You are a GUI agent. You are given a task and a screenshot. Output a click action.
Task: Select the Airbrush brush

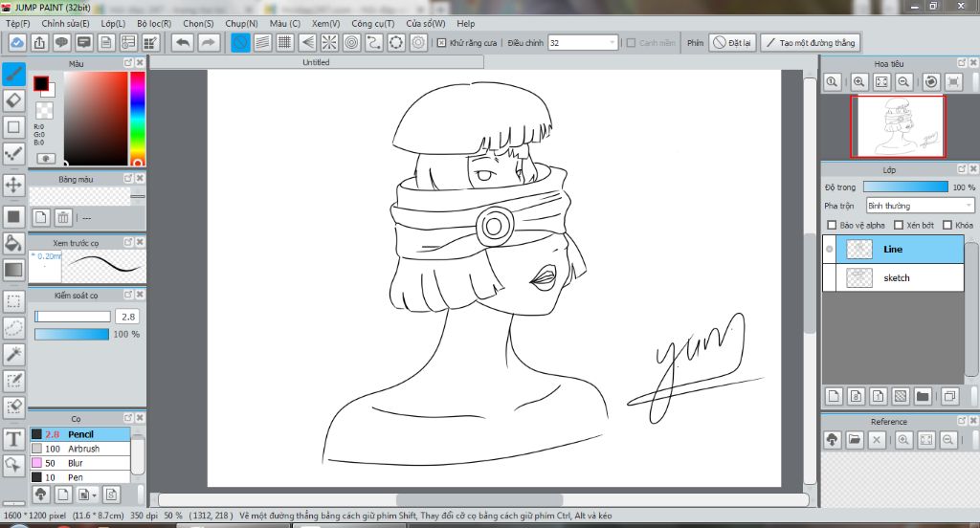80,449
